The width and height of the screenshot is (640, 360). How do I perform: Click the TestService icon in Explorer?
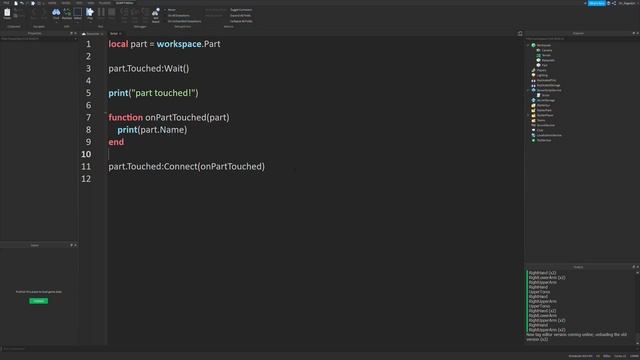[533, 140]
